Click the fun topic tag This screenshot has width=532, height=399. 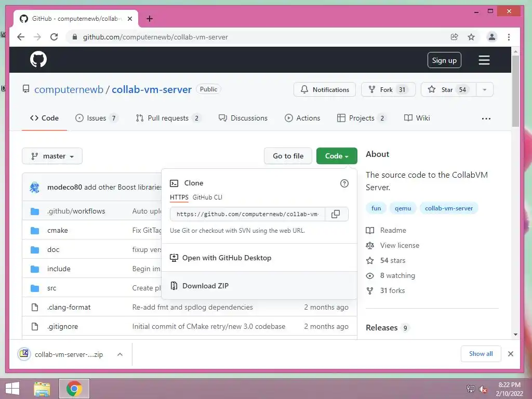376,208
